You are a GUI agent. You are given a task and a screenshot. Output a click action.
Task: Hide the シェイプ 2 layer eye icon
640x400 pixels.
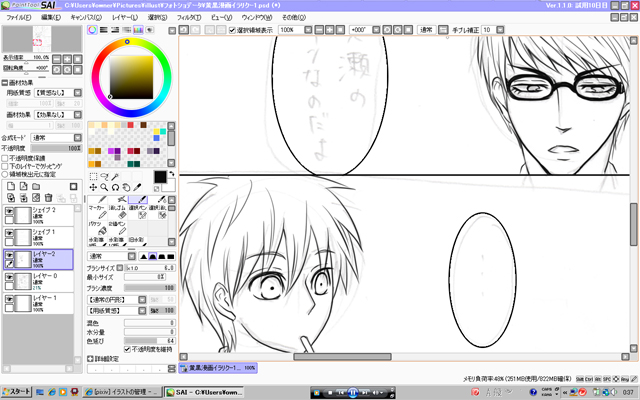(x=9, y=211)
